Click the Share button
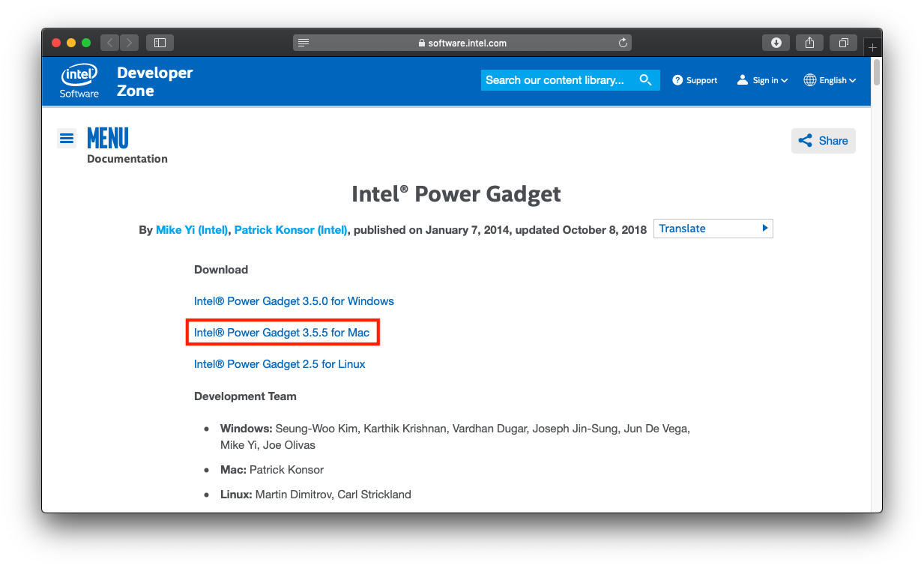 [823, 141]
